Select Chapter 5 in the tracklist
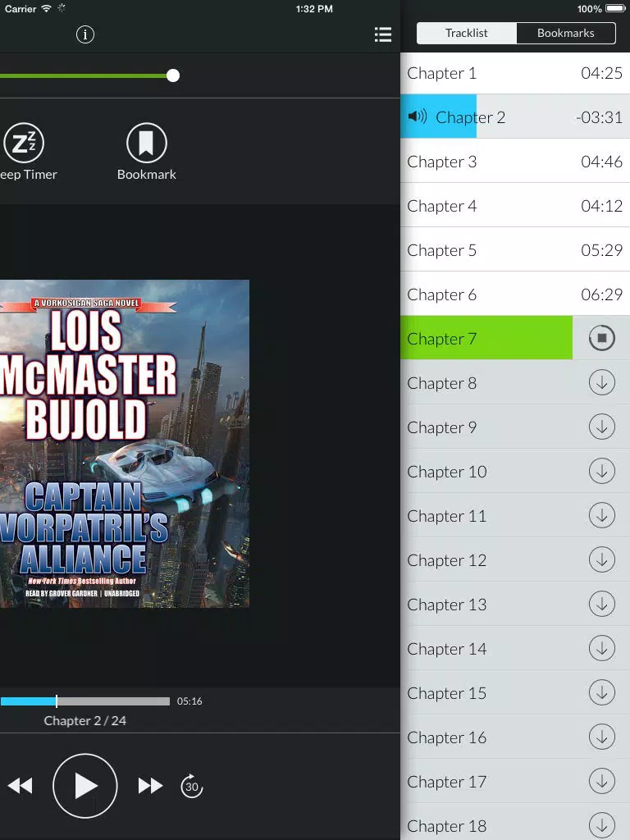The height and width of the screenshot is (840, 630). click(515, 250)
